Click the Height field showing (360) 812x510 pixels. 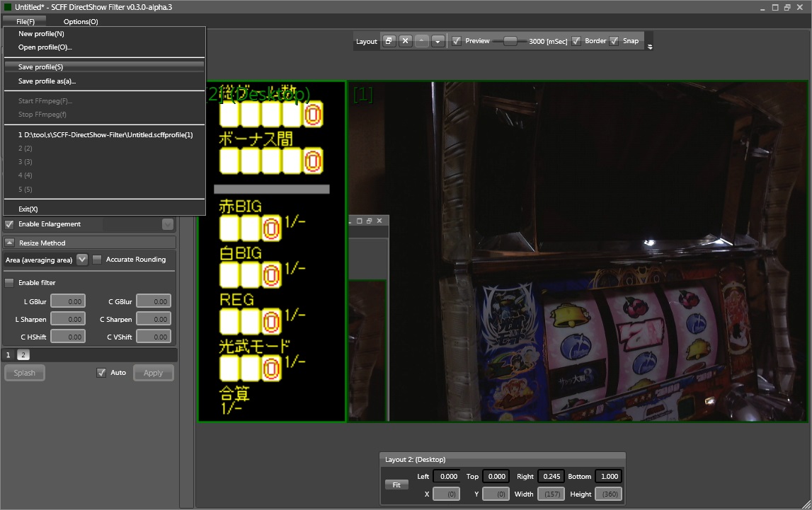tap(609, 494)
